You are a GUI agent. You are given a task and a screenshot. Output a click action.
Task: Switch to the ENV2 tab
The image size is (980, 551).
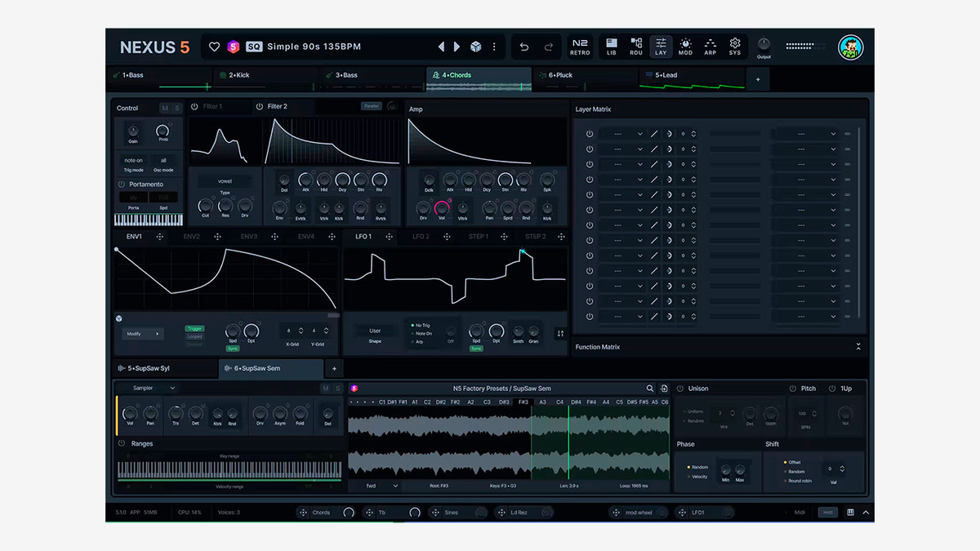(x=192, y=237)
